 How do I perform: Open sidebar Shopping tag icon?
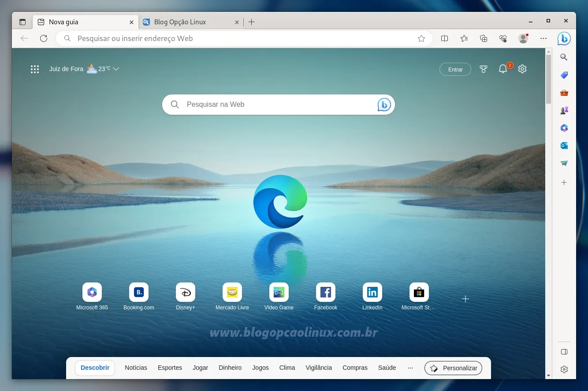(x=564, y=75)
